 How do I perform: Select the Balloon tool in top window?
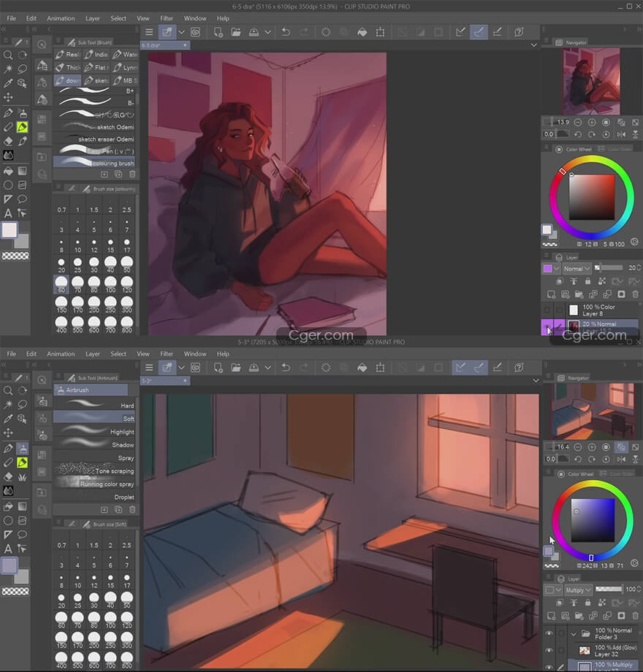point(23,199)
